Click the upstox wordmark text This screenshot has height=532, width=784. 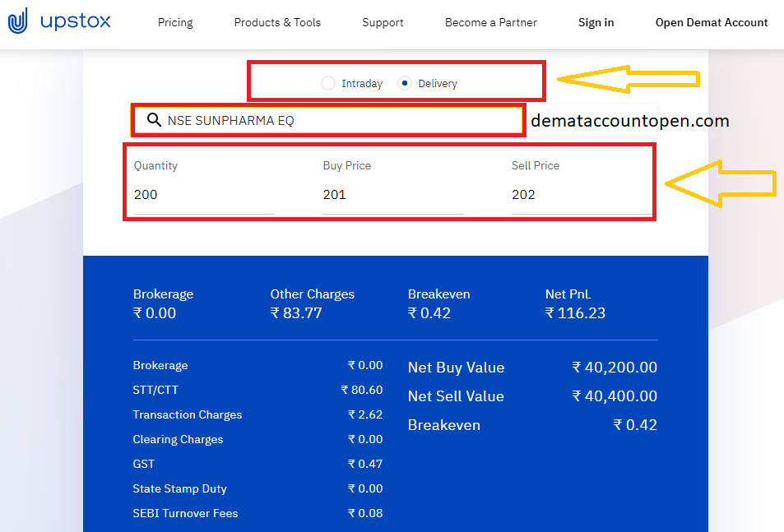[x=76, y=22]
